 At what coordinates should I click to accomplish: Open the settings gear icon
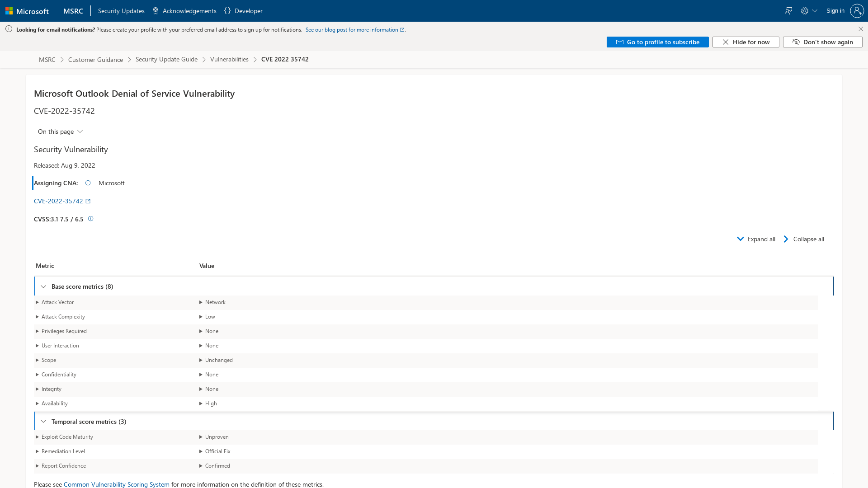pyautogui.click(x=805, y=10)
